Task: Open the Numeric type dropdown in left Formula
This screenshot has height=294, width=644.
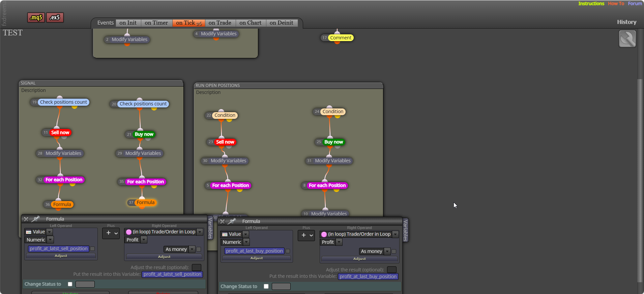Action: pos(50,240)
